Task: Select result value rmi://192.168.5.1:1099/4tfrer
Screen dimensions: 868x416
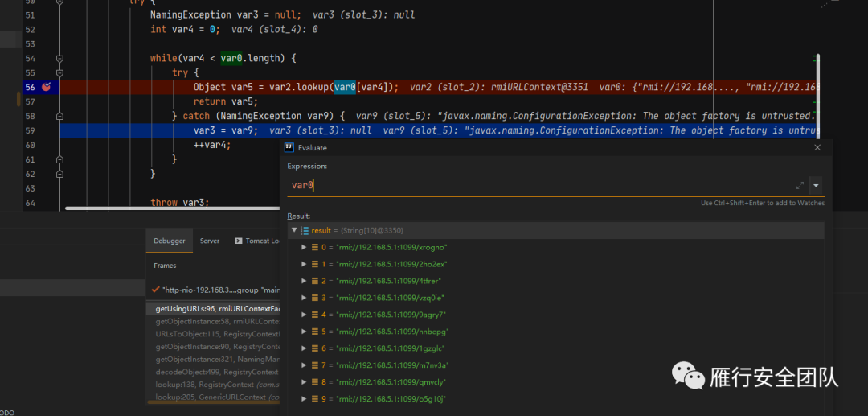Action: point(389,281)
